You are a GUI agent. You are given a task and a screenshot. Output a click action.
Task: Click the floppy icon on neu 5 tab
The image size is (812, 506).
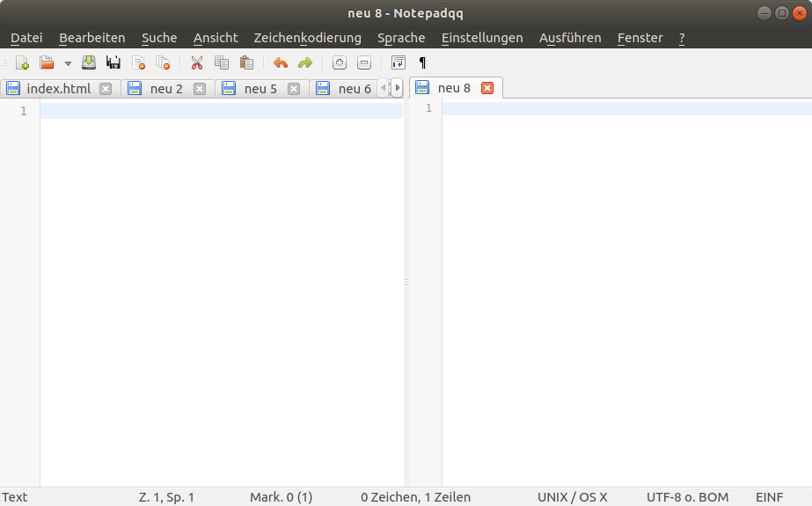click(x=229, y=89)
